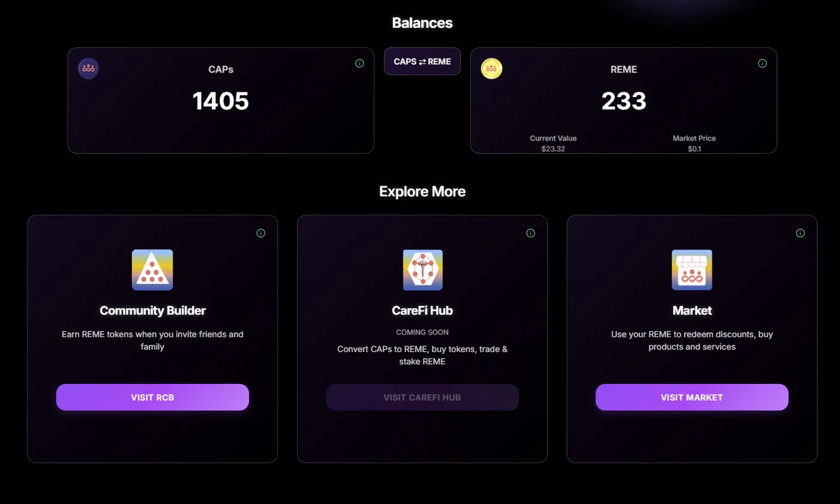Click the yellow REME coin icon

(491, 68)
